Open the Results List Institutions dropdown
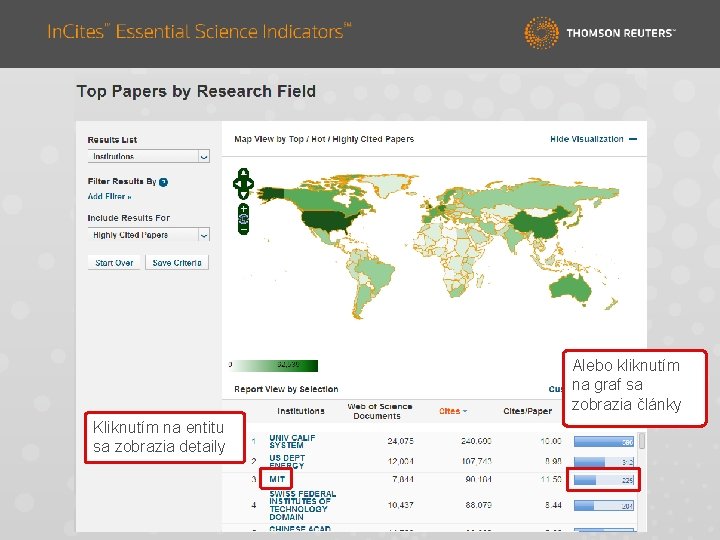This screenshot has height=540, width=720. pos(148,156)
